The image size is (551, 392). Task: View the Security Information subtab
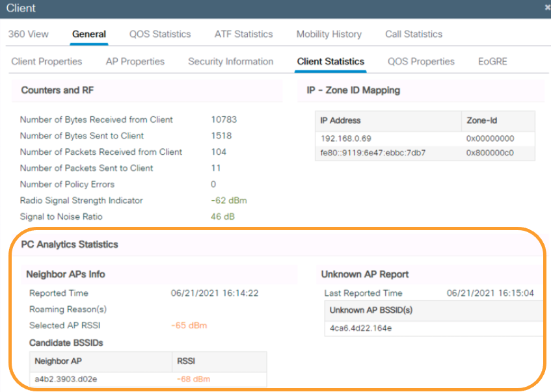[230, 61]
